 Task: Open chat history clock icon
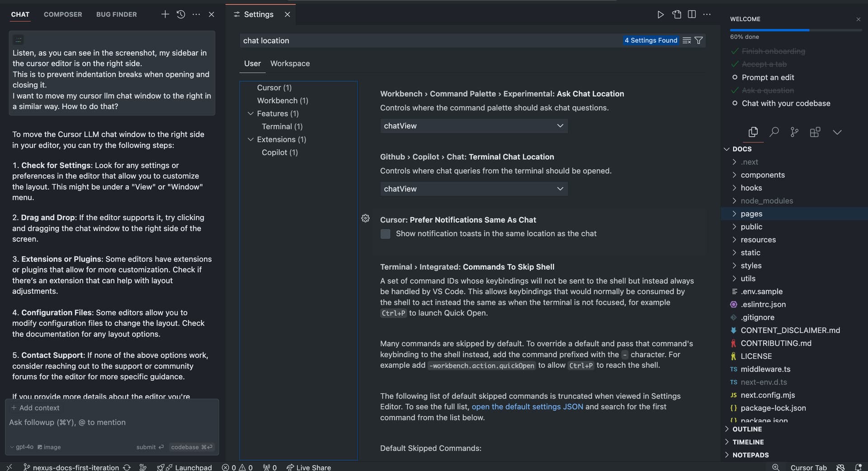[x=181, y=14]
